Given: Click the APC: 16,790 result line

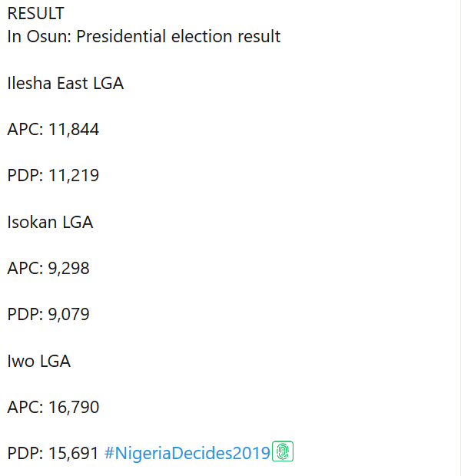Looking at the screenshot, I should (x=53, y=407).
